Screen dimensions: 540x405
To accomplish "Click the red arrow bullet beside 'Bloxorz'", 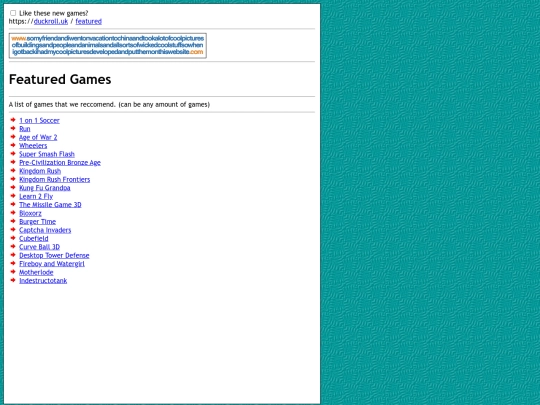I will click(13, 212).
